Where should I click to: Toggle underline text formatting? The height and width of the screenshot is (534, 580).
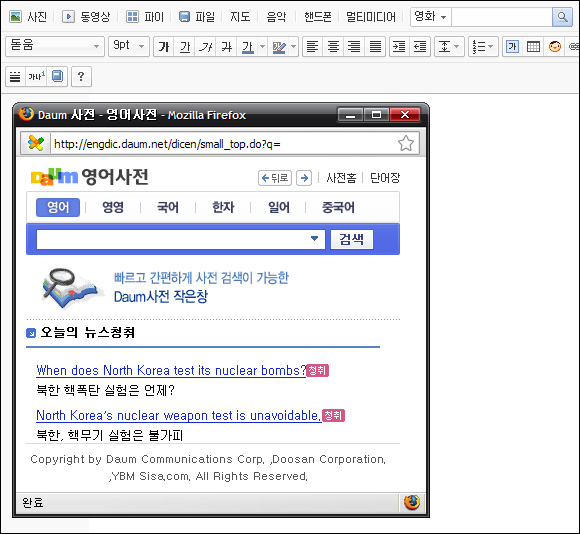(185, 47)
